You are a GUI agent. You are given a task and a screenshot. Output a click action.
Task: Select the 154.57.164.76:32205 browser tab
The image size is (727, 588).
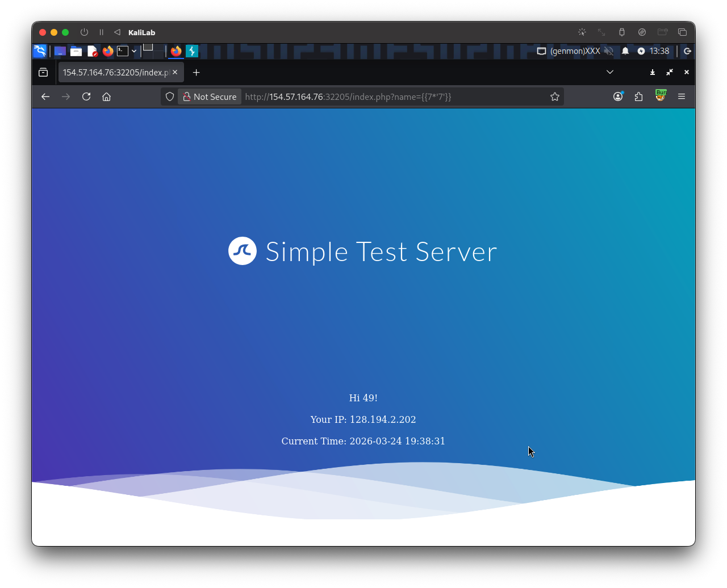tap(114, 72)
